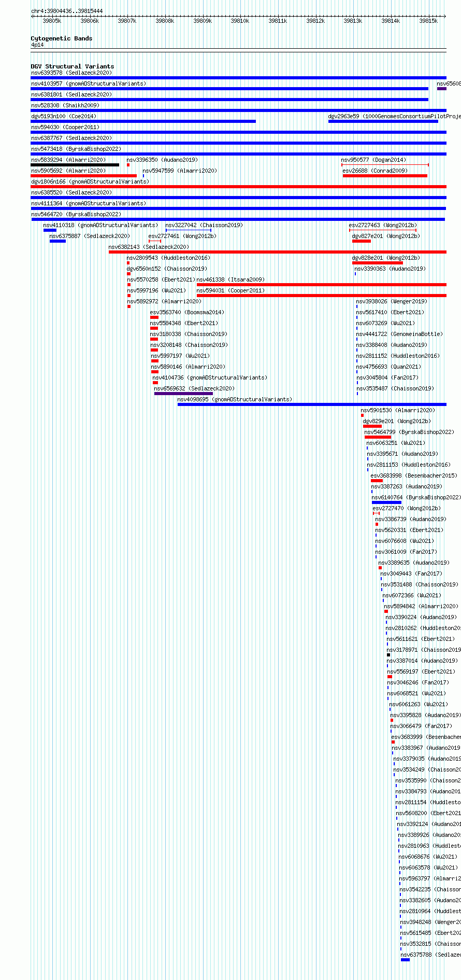Click nsv594031 (Cooper2011) label
This screenshot has width=461, height=980.
click(230, 290)
